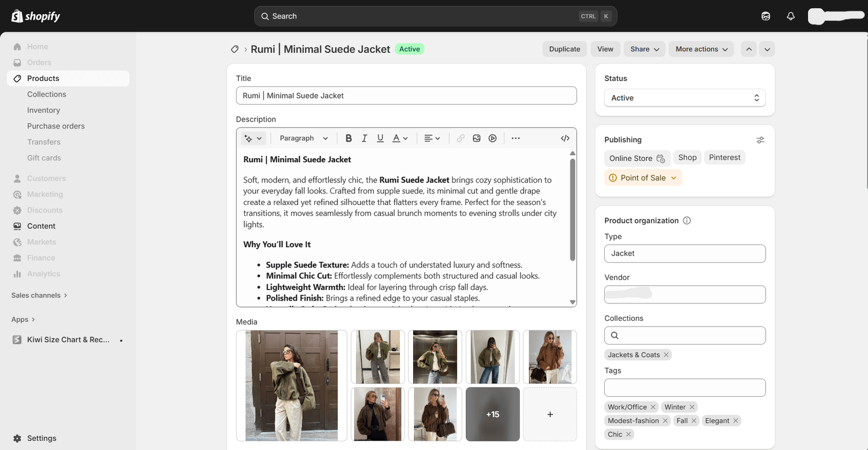Switch editor to HTML code view
The width and height of the screenshot is (868, 450).
pyautogui.click(x=565, y=138)
